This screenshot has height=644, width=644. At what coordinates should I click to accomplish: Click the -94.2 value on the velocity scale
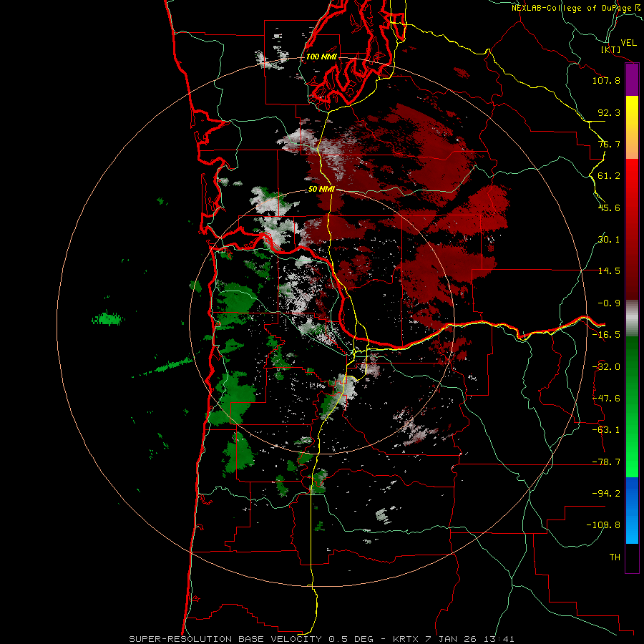pos(606,493)
